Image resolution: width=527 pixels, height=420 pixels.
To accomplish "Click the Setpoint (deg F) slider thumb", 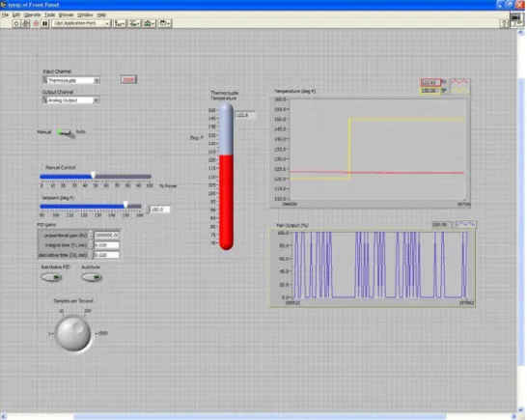I will [x=125, y=205].
